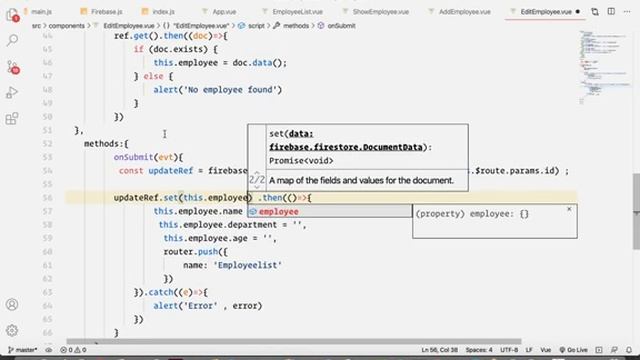Screen dimensions: 640x360
Task: Switch to the Firebase.js tab
Action: click(x=102, y=12)
